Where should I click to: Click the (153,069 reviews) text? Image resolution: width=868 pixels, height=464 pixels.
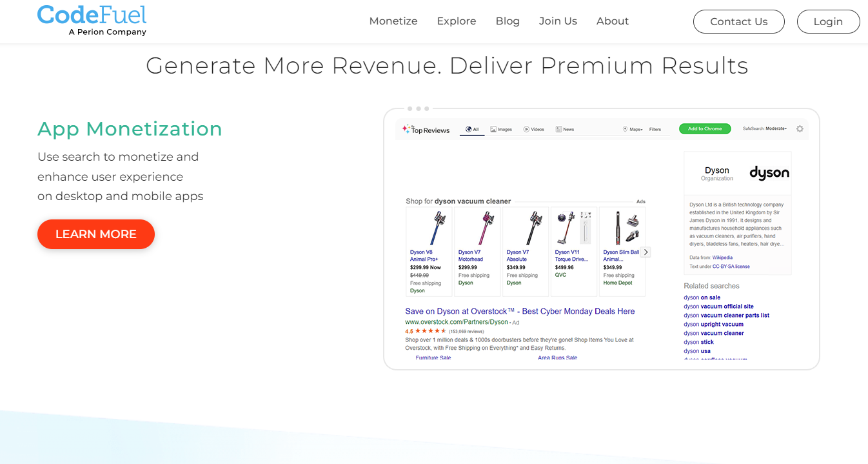point(466,331)
